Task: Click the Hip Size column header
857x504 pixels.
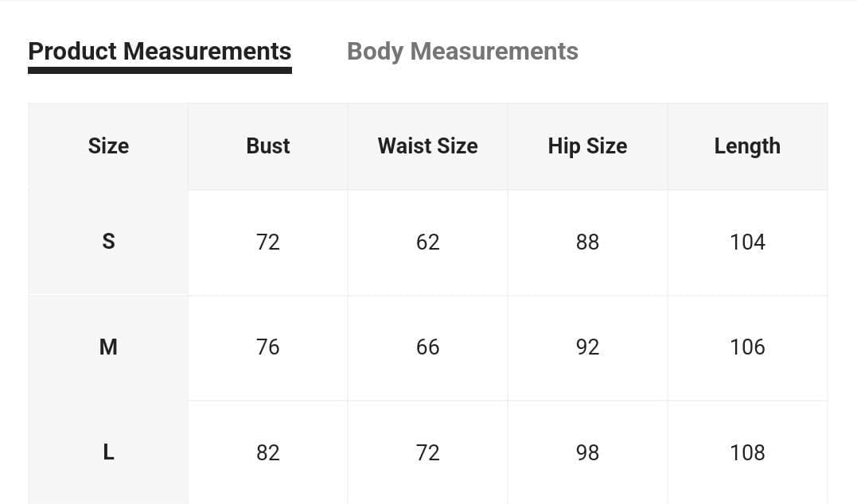Action: pos(587,145)
